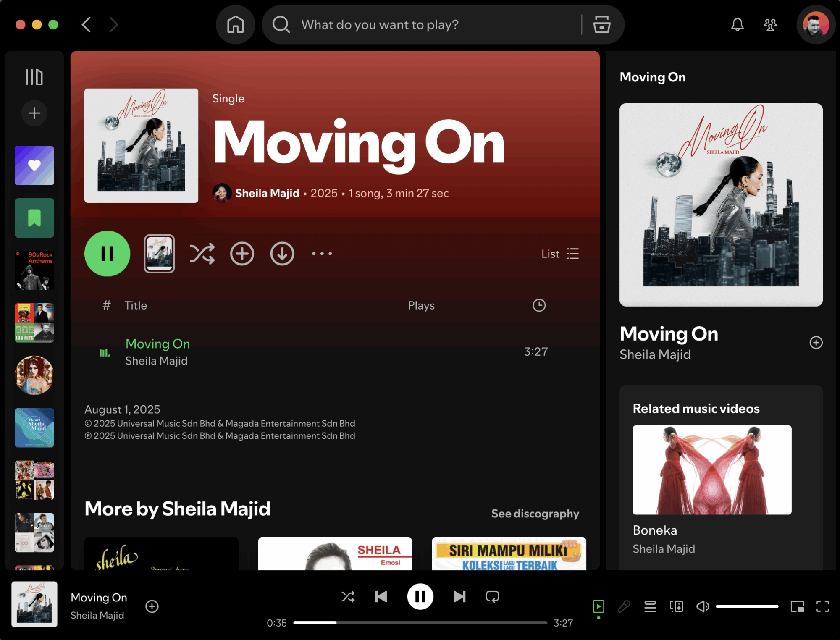Create new playlist with plus button
This screenshot has height=640, width=840.
34,113
